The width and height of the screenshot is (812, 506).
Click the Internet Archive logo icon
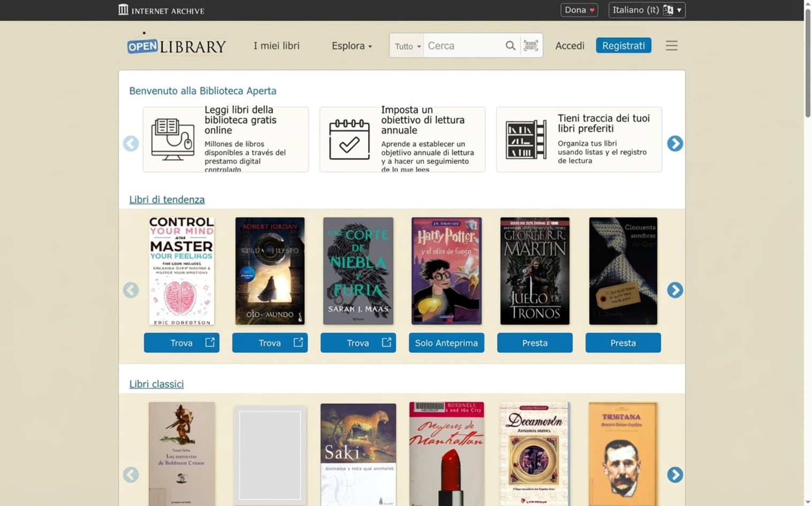(123, 10)
